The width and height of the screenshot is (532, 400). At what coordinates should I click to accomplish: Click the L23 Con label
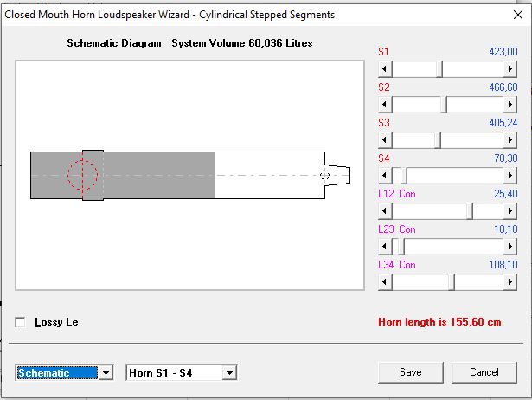pos(397,229)
